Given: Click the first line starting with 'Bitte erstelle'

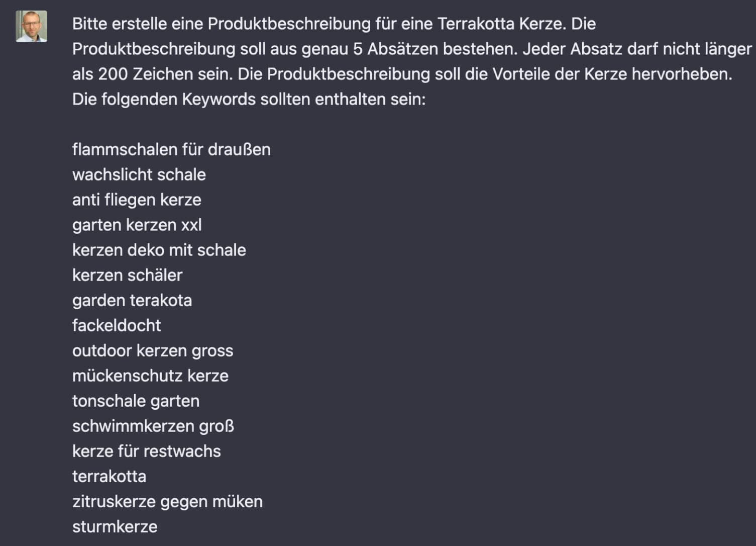Looking at the screenshot, I should pyautogui.click(x=334, y=24).
